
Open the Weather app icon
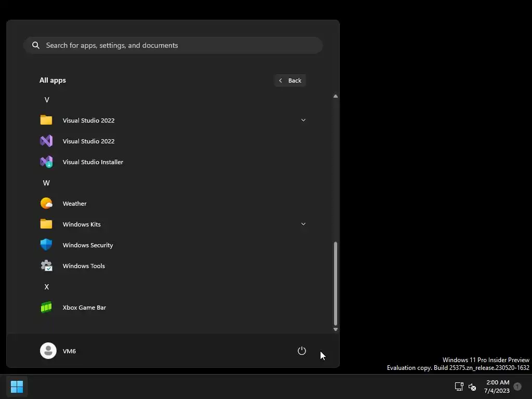[x=46, y=203]
